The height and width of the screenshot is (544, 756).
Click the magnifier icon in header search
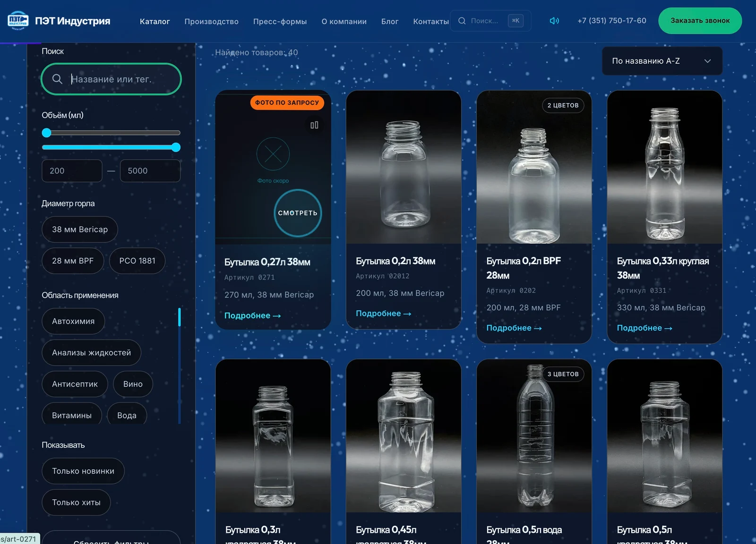tap(462, 21)
